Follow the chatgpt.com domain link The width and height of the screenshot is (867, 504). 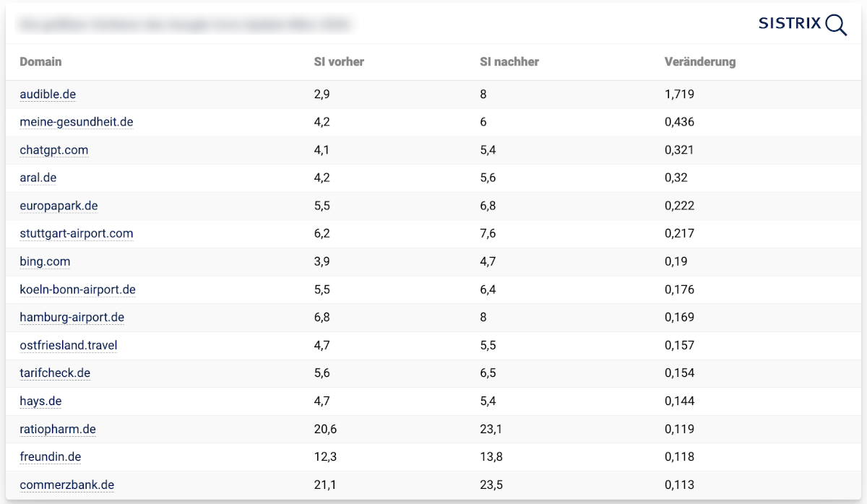(54, 150)
